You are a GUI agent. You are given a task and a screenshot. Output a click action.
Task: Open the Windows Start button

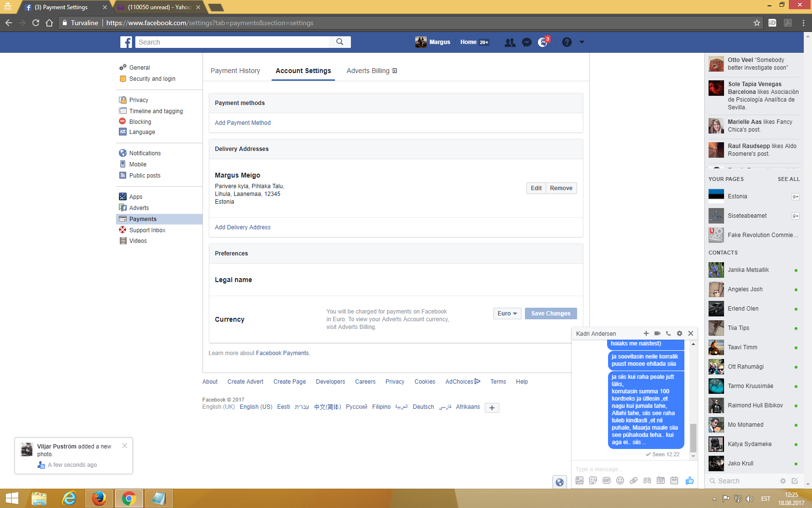click(x=12, y=498)
